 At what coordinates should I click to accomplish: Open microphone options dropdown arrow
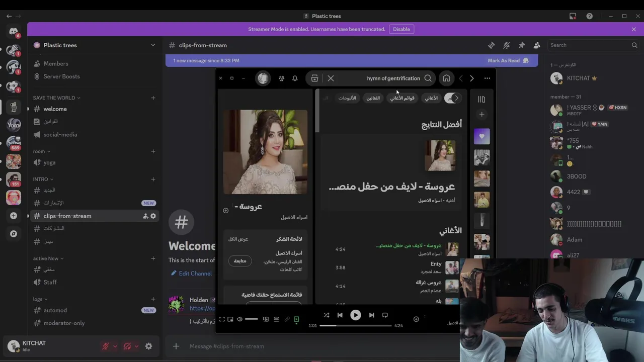pyautogui.click(x=115, y=346)
